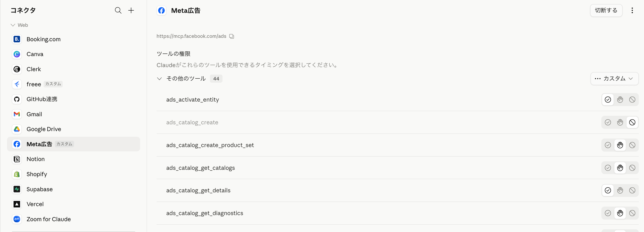Open the Booking.com connector

pos(74,39)
